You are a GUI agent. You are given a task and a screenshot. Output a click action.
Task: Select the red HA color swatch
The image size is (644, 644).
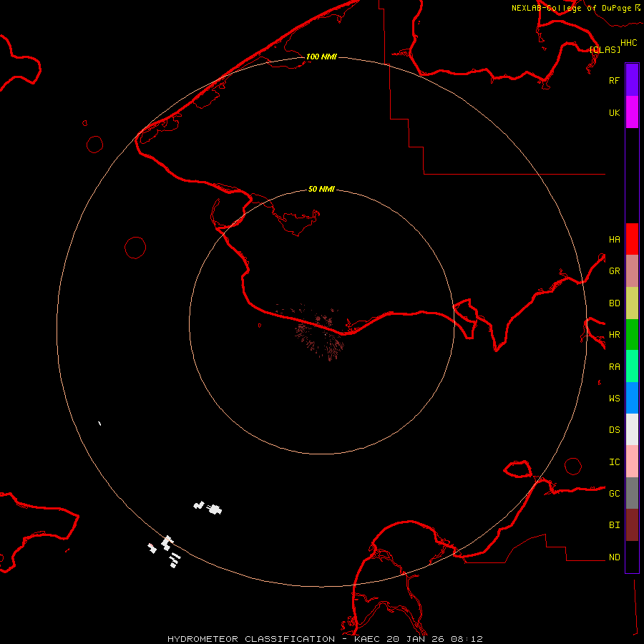tap(632, 239)
